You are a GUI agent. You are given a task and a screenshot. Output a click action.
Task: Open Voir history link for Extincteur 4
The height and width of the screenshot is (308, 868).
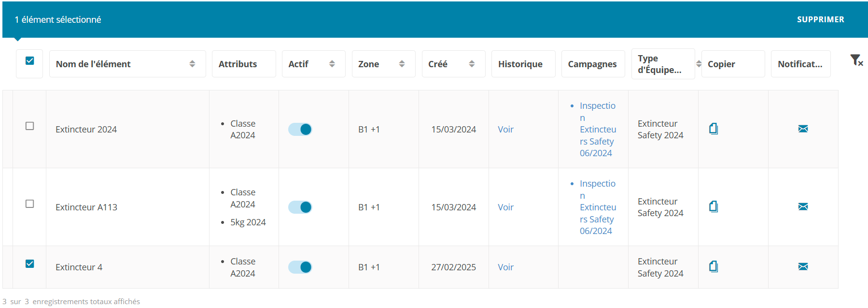pos(505,267)
